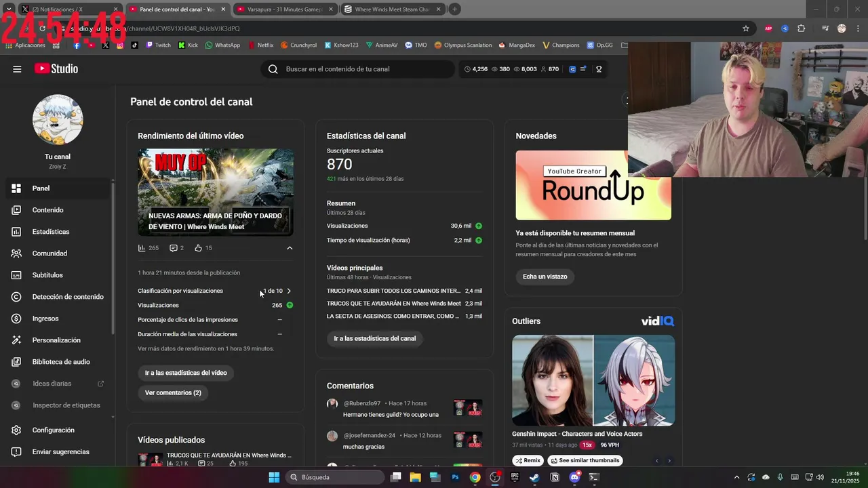Click the channel avatar picture
This screenshot has height=488, width=868.
(58, 120)
